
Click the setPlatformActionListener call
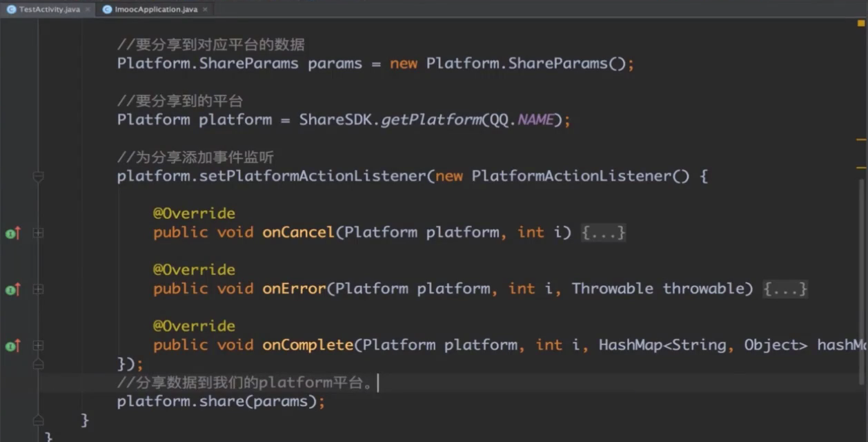(x=313, y=176)
